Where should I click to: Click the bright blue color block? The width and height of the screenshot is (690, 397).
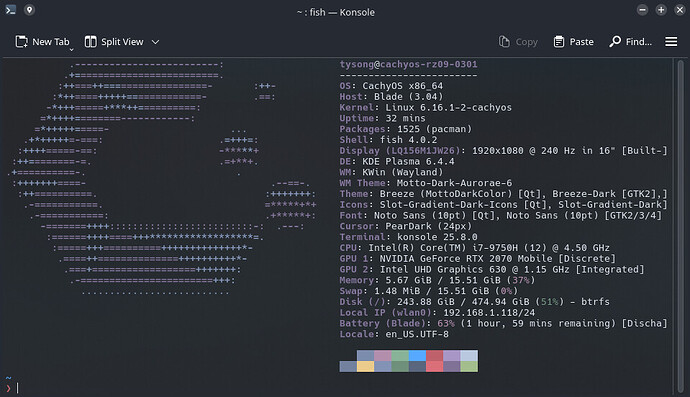[417, 355]
